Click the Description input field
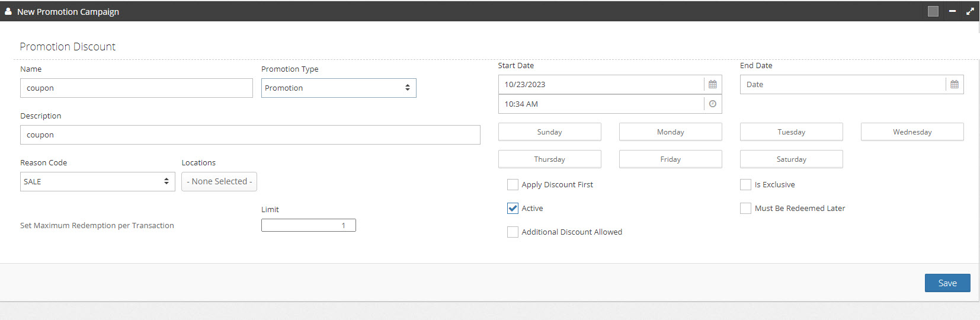The width and height of the screenshot is (980, 320). [x=250, y=135]
